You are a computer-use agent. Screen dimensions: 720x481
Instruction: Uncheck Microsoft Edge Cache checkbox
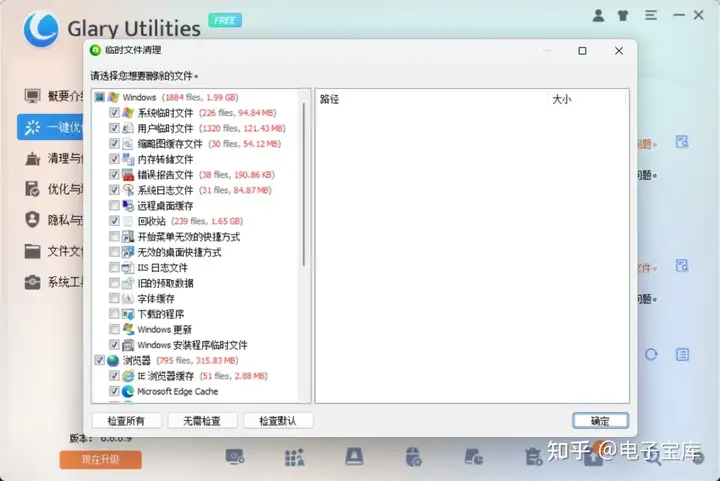(x=114, y=391)
